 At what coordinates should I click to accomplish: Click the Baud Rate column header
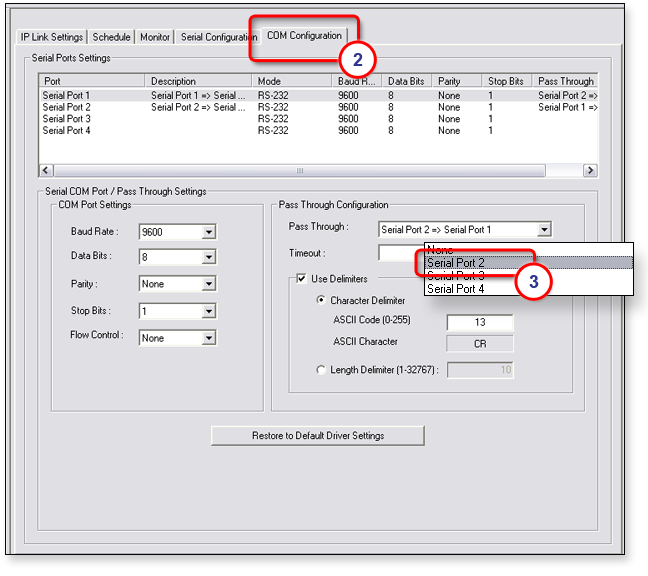click(x=356, y=81)
